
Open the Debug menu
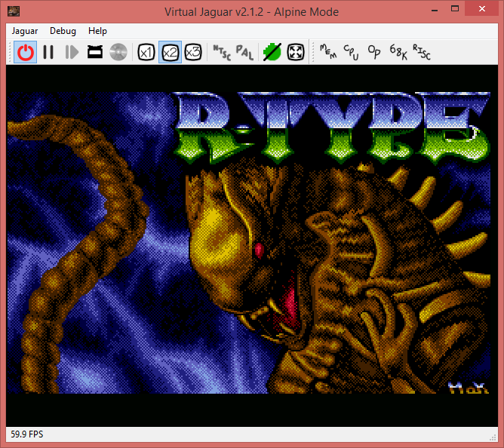click(x=63, y=31)
